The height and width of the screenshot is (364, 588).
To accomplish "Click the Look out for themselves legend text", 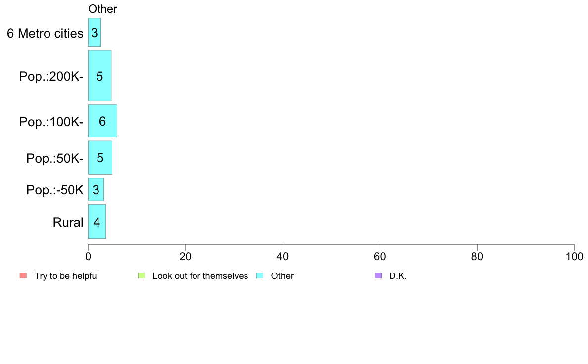I will tap(200, 276).
